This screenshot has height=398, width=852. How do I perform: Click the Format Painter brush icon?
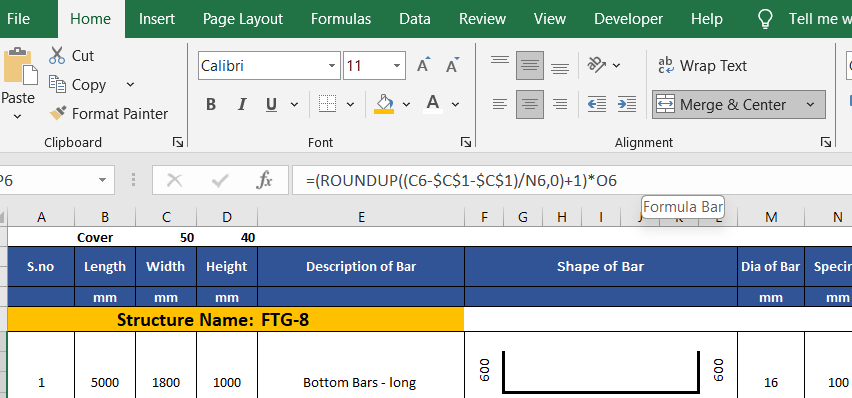click(58, 113)
